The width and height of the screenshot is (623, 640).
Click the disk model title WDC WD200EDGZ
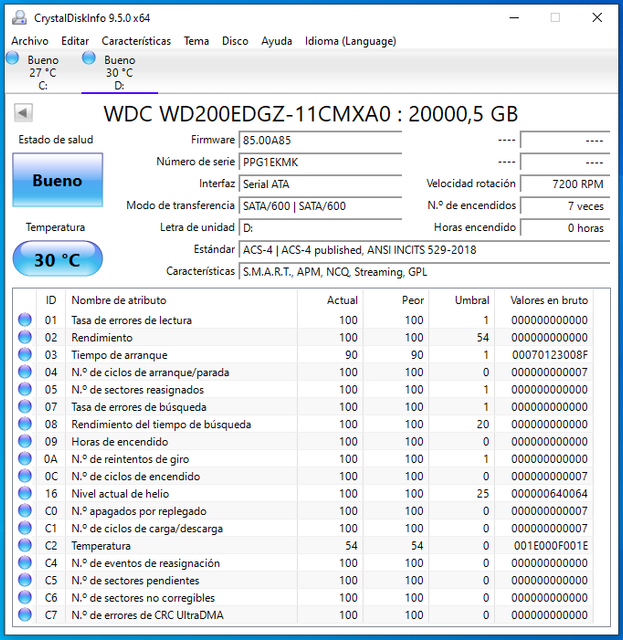point(311,113)
